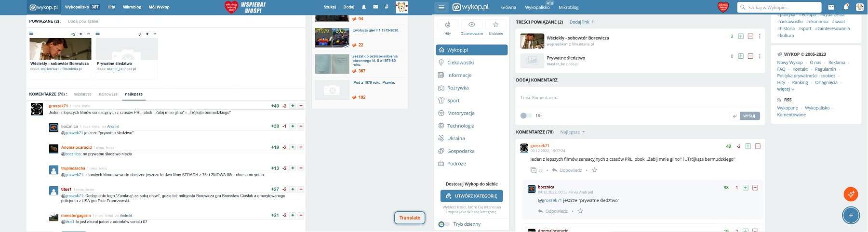
Task: Open the user avatar in the new Wykop header
Action: [x=860, y=7]
